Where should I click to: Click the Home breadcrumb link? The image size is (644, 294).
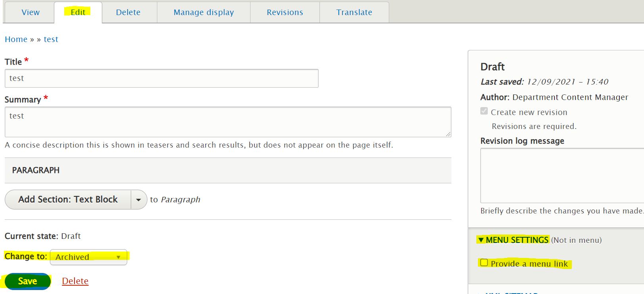point(16,39)
